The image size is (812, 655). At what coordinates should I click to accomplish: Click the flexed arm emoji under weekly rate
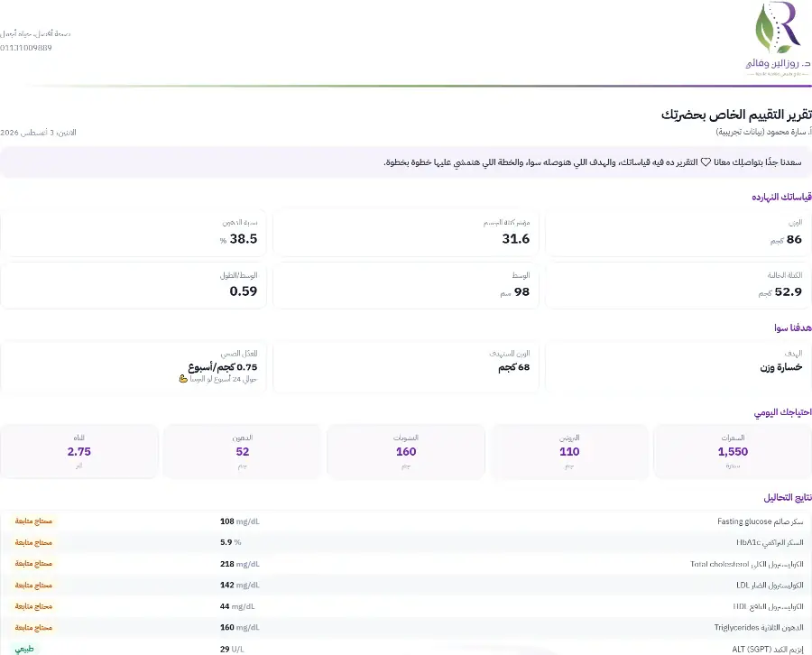pos(183,379)
